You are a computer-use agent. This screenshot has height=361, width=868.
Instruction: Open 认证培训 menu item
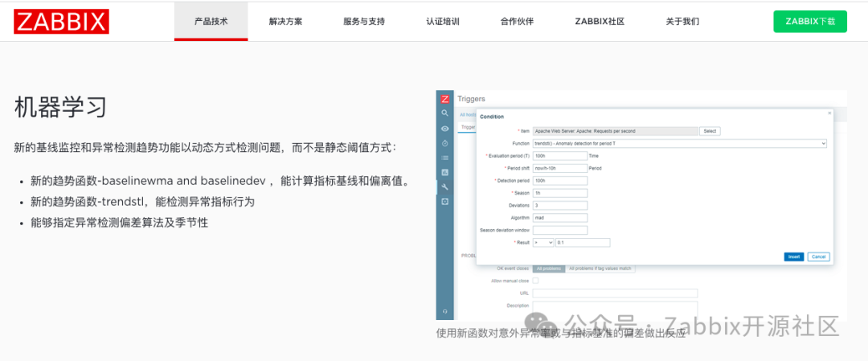click(x=442, y=22)
